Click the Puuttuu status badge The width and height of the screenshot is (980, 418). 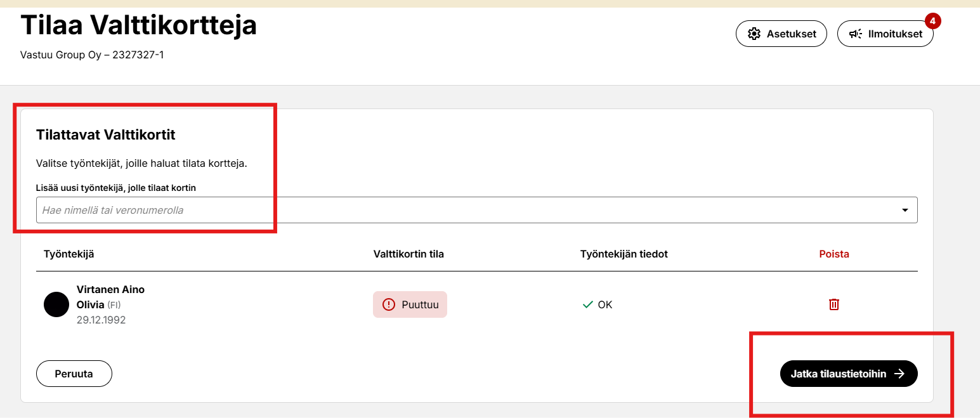click(410, 304)
